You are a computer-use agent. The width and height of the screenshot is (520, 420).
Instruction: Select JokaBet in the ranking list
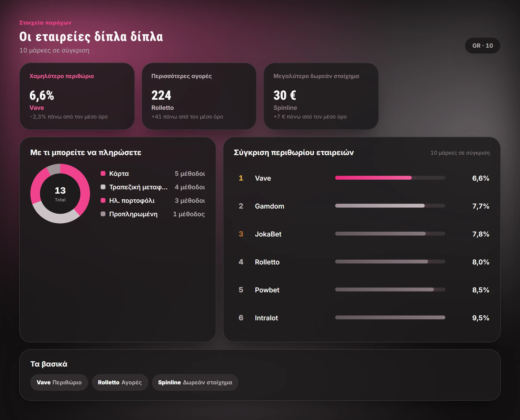point(268,234)
